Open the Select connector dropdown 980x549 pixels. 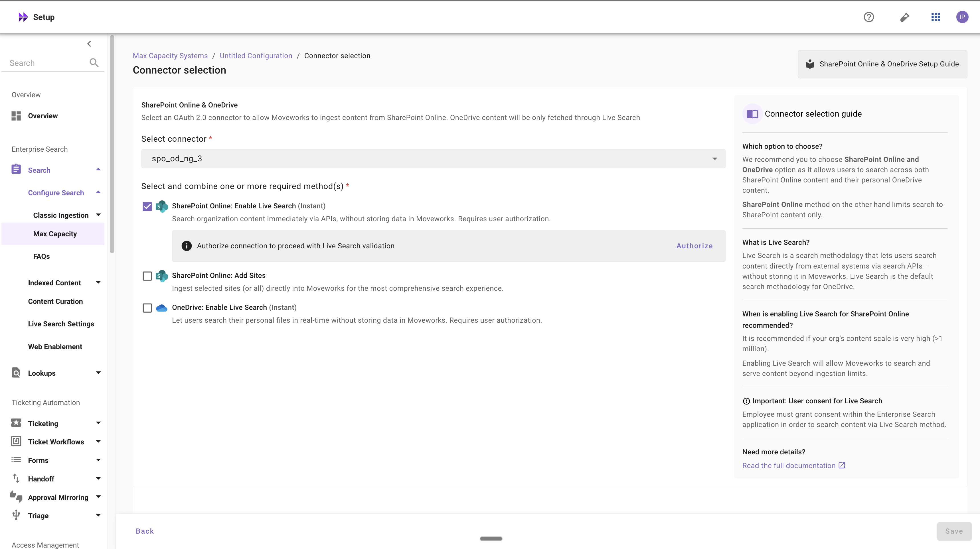(x=433, y=158)
